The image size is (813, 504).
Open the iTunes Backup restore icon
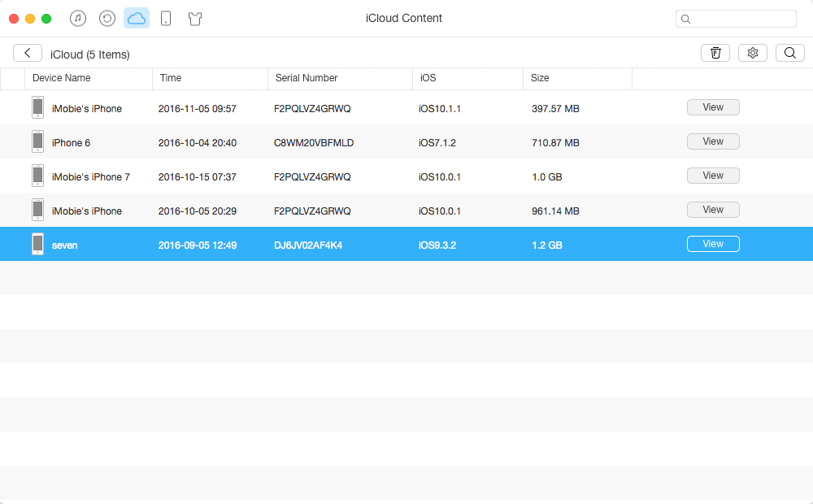[107, 19]
